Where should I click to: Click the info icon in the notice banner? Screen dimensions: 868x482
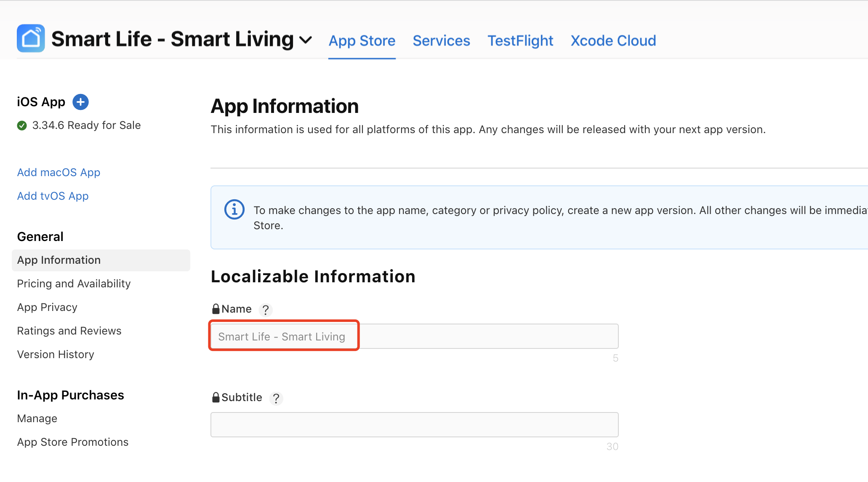pyautogui.click(x=234, y=209)
